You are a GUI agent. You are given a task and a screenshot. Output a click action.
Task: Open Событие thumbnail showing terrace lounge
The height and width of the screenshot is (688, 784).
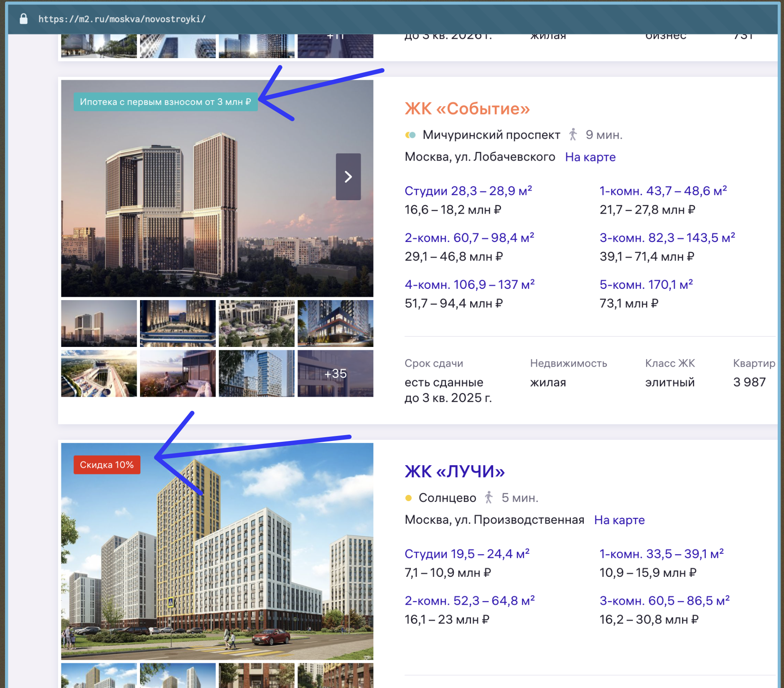click(x=178, y=373)
